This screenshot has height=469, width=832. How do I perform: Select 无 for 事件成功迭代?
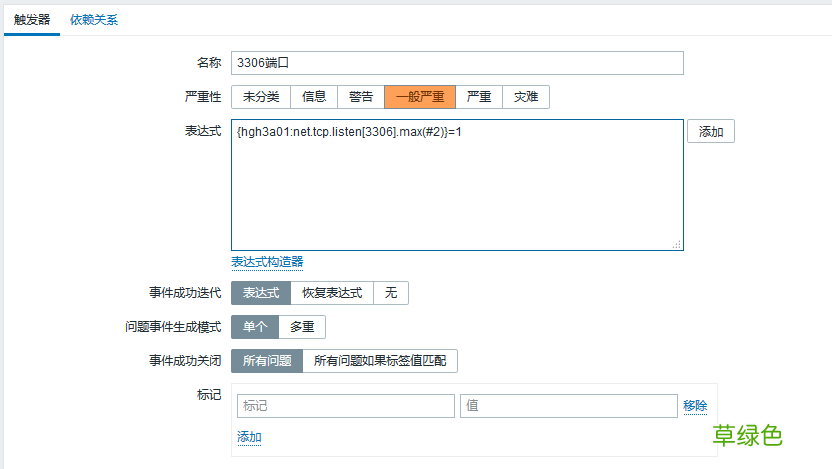pos(391,293)
